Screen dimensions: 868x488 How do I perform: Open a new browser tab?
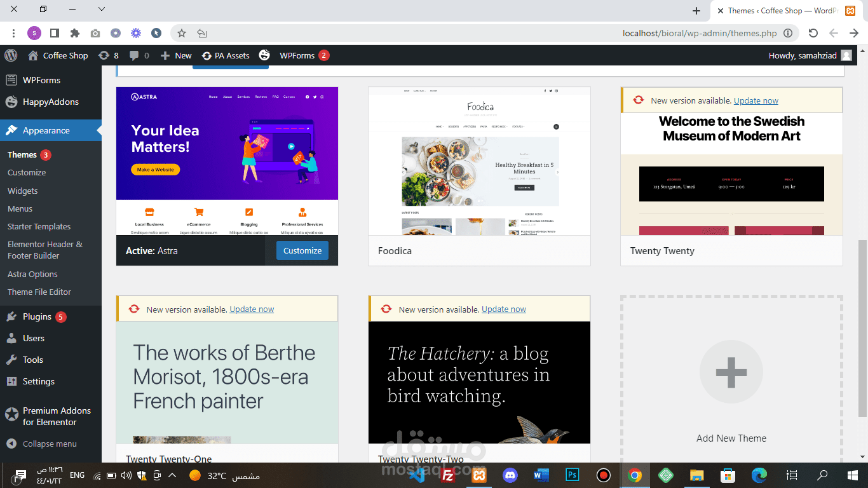[x=696, y=11]
